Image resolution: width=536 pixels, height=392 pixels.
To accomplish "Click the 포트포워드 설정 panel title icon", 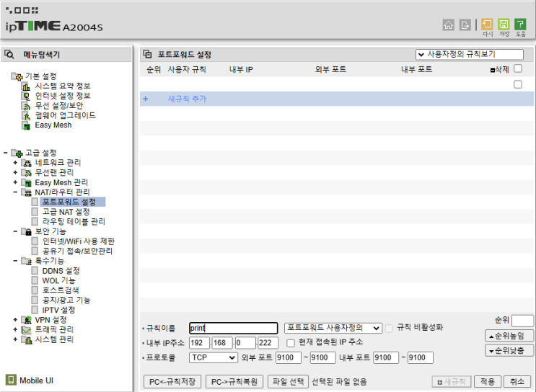I will pos(147,54).
